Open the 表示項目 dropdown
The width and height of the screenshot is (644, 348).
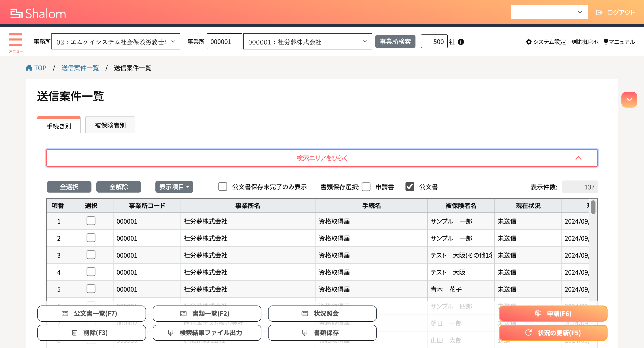174,187
